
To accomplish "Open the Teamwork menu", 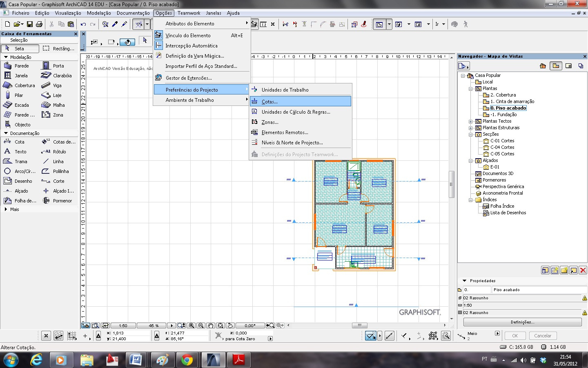I will [189, 13].
